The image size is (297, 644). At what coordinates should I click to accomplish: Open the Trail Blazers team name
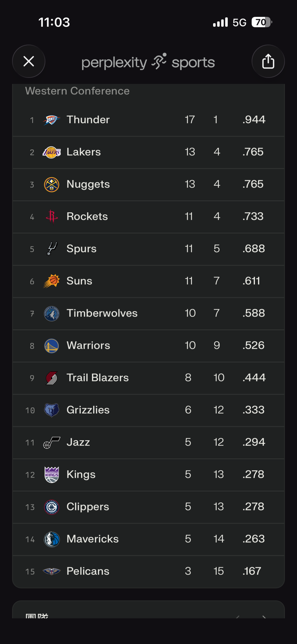[x=97, y=378]
